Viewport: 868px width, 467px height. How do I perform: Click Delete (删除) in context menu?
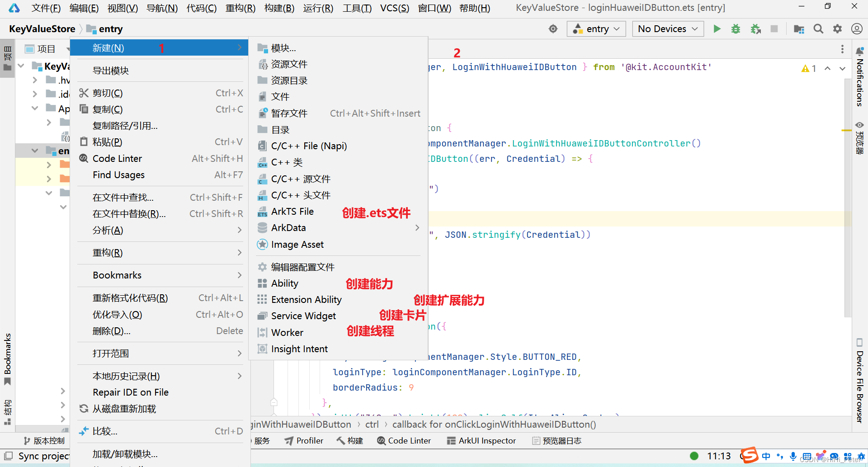pyautogui.click(x=160, y=331)
